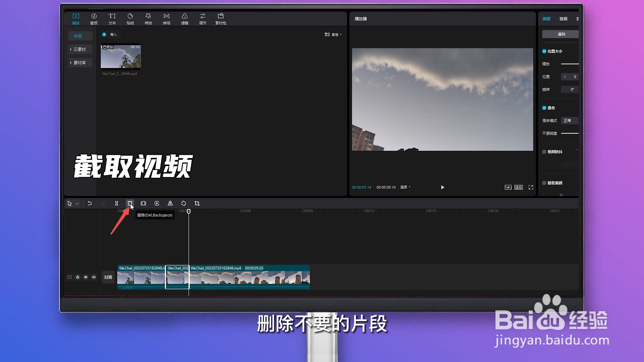Viewport: 644px width, 362px height.
Task: Open the 混合模式 blend mode dropdown
Action: 570,120
